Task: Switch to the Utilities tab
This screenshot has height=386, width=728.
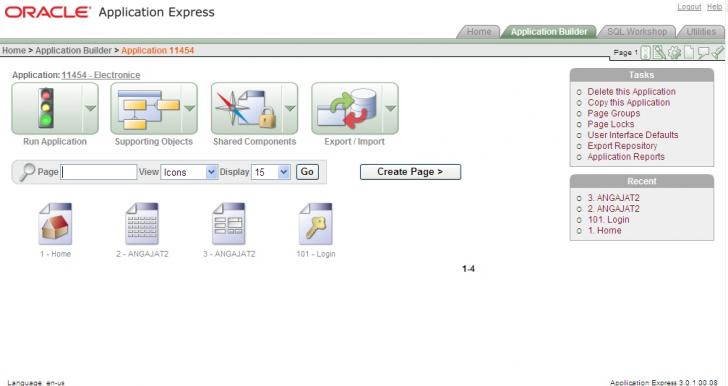Action: pyautogui.click(x=701, y=32)
